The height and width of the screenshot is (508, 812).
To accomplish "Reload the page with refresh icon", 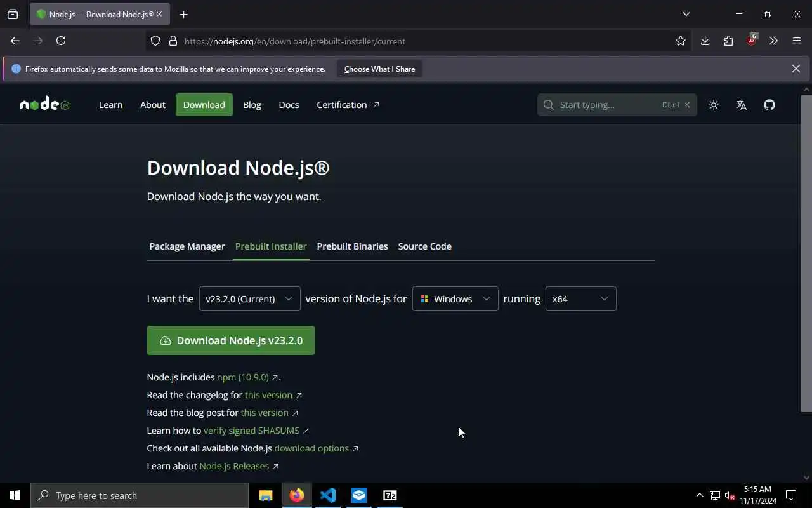I will (61, 41).
